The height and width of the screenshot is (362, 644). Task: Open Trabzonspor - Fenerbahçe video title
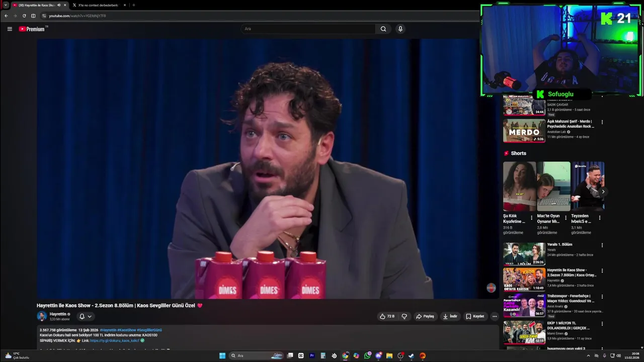click(x=571, y=299)
